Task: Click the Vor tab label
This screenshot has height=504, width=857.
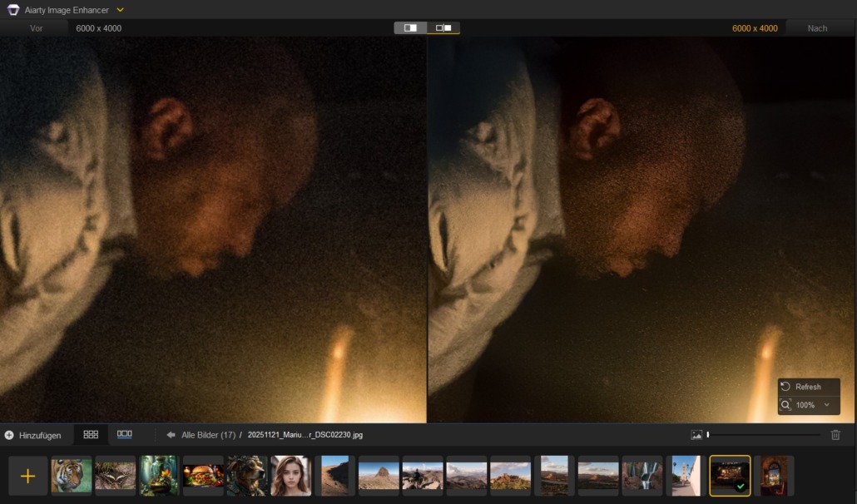Action: point(37,28)
